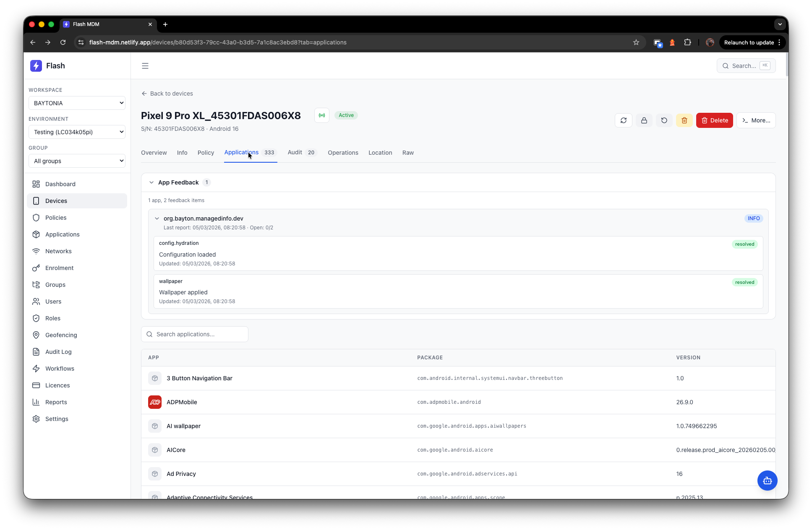This screenshot has height=530, width=812.
Task: Click the yellow wipe trash icon
Action: (684, 120)
